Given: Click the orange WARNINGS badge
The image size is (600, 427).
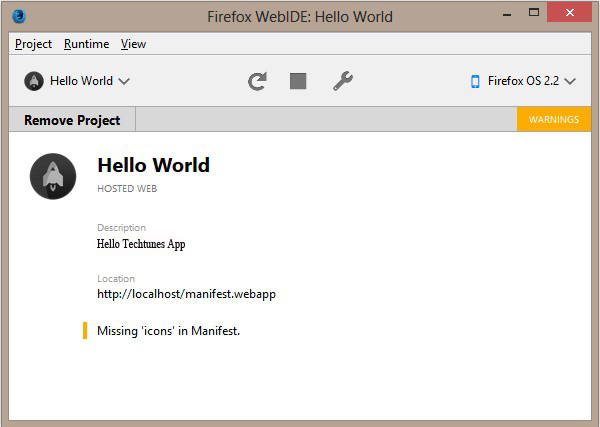Looking at the screenshot, I should 554,119.
